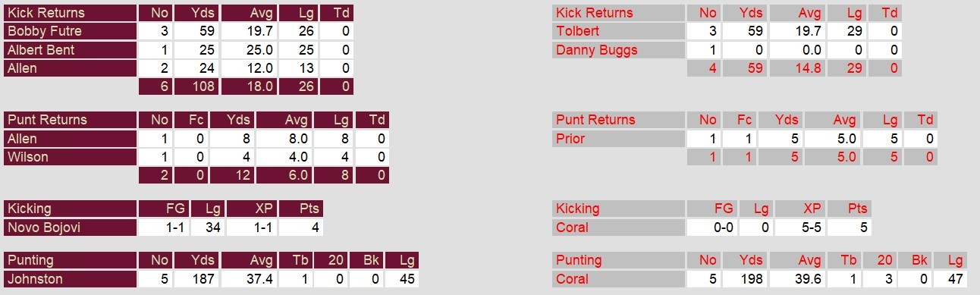Click Coral in the right Punting table

pyautogui.click(x=573, y=279)
